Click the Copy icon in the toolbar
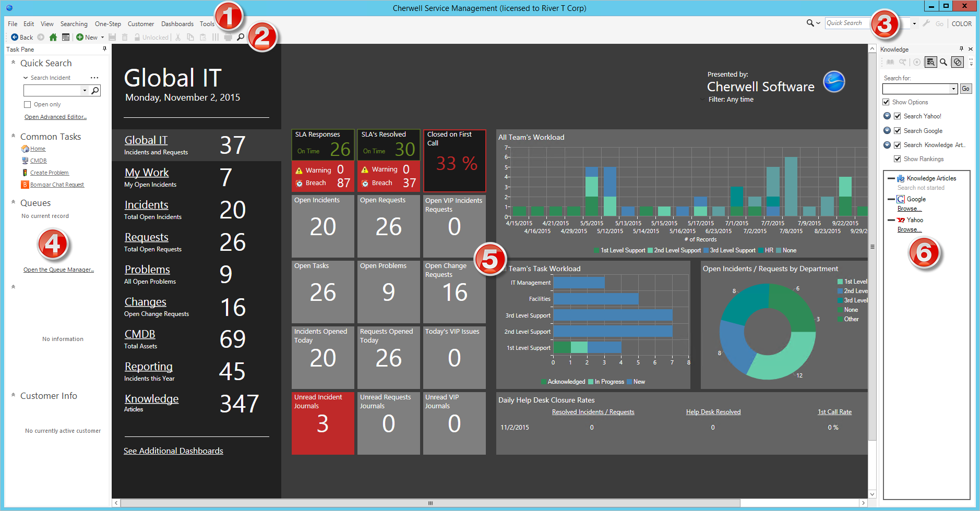This screenshot has width=980, height=511. tap(190, 37)
